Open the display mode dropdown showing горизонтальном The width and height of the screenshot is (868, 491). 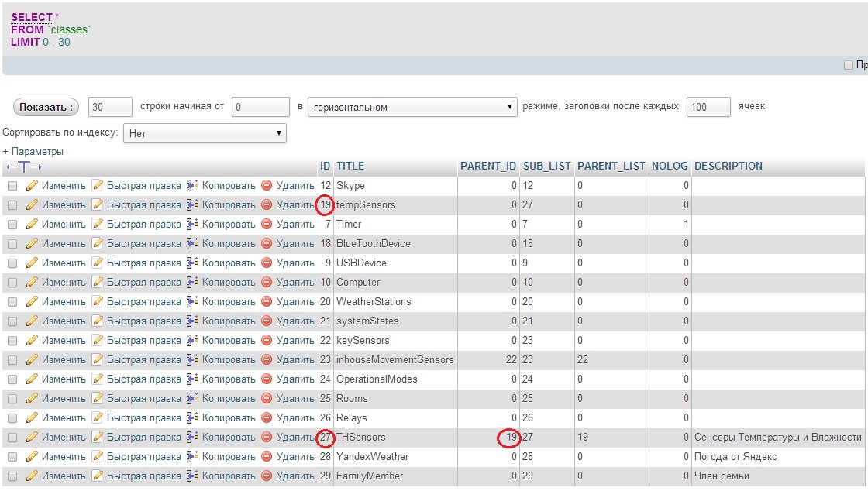pos(412,107)
